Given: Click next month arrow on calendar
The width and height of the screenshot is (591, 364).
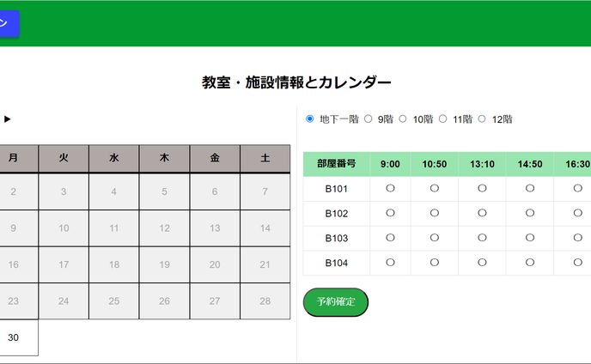Looking at the screenshot, I should [8, 119].
